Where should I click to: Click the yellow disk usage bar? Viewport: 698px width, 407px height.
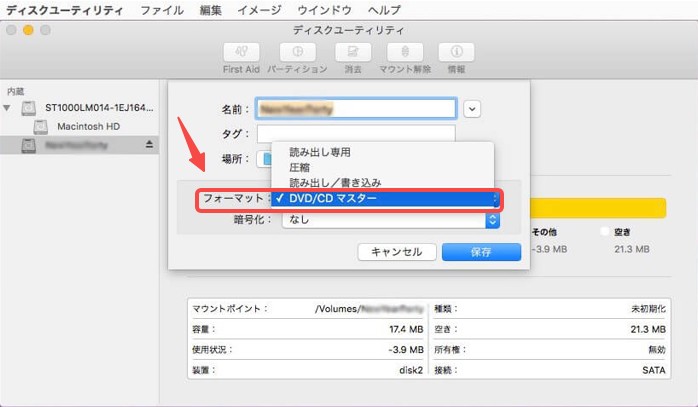(597, 208)
